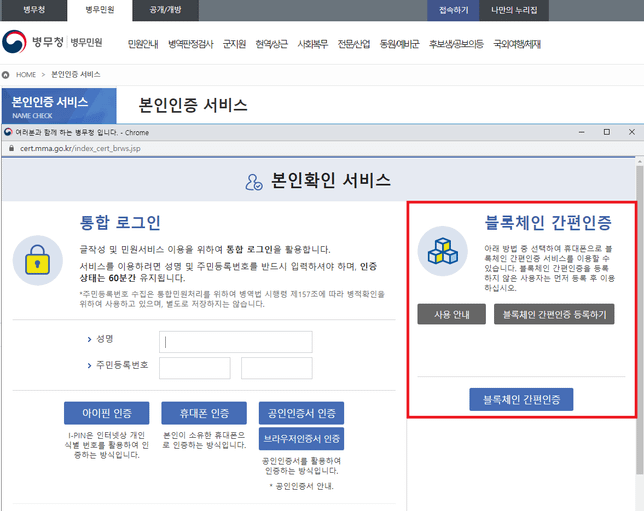The image size is (644, 511).
Task: Click the 병무청 병무민원 site title
Action: point(67,42)
